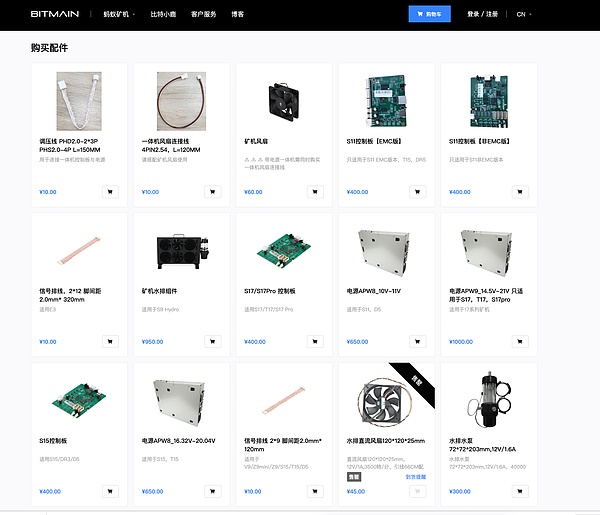Click cart icon for 电源APW8_16.32V-20.04V
This screenshot has height=515, width=600.
pos(213,491)
